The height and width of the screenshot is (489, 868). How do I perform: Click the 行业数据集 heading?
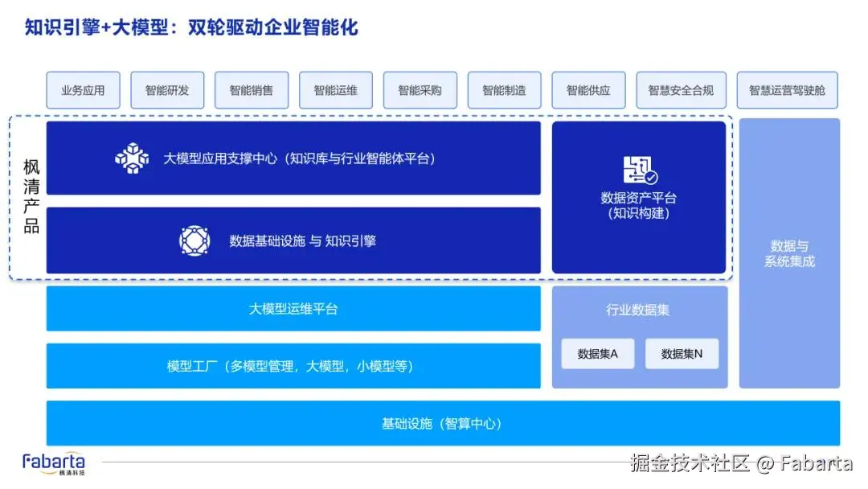(x=637, y=310)
